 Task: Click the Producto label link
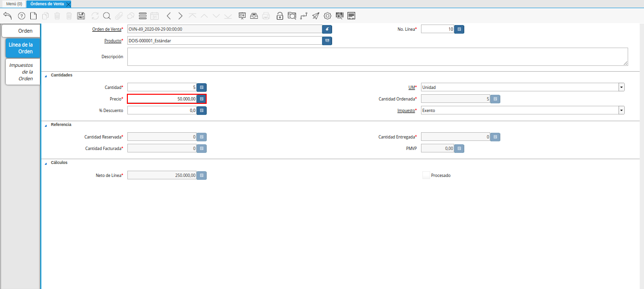tap(113, 41)
